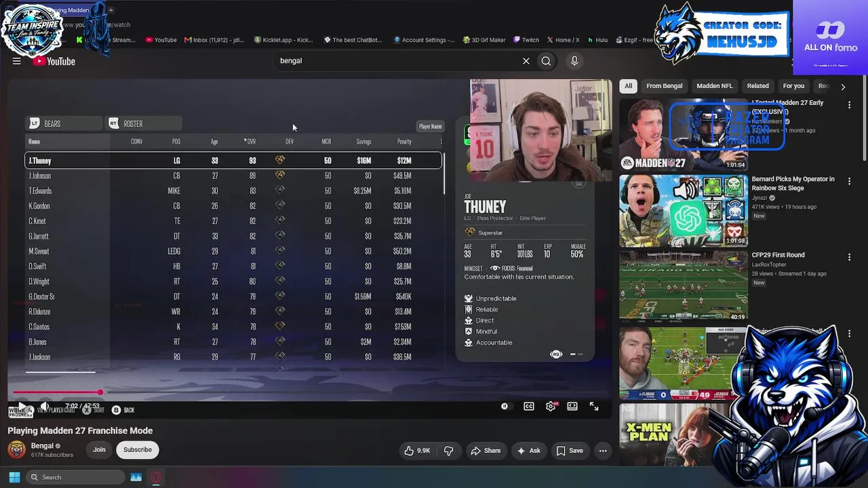The width and height of the screenshot is (868, 488).
Task: Click the 617K subscribers count
Action: click(x=52, y=455)
